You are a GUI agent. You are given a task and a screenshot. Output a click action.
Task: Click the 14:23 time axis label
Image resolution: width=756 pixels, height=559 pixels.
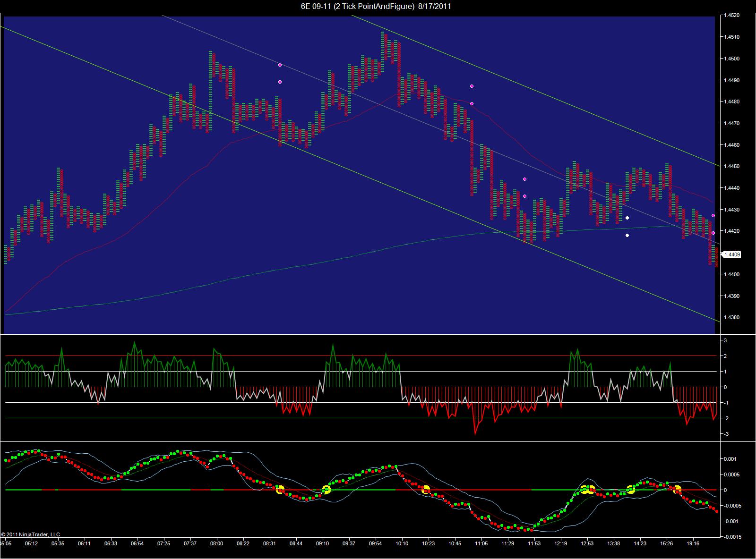640,543
